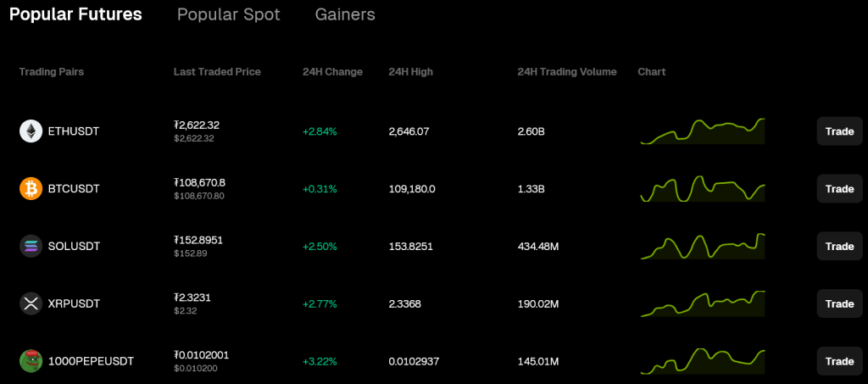The image size is (868, 384).
Task: Open the BTCUSDT trading pair name
Action: pyautogui.click(x=74, y=189)
